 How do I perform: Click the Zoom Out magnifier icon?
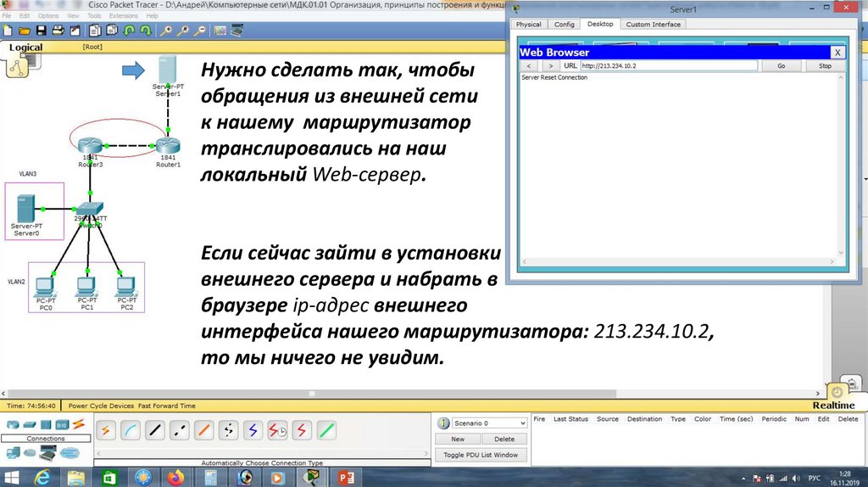200,31
